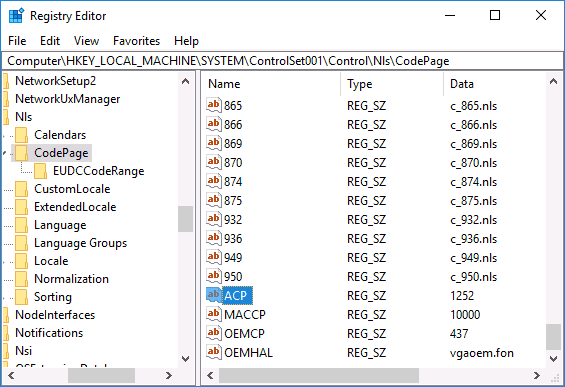Click the ExtendedLocale folder icon

point(22,207)
